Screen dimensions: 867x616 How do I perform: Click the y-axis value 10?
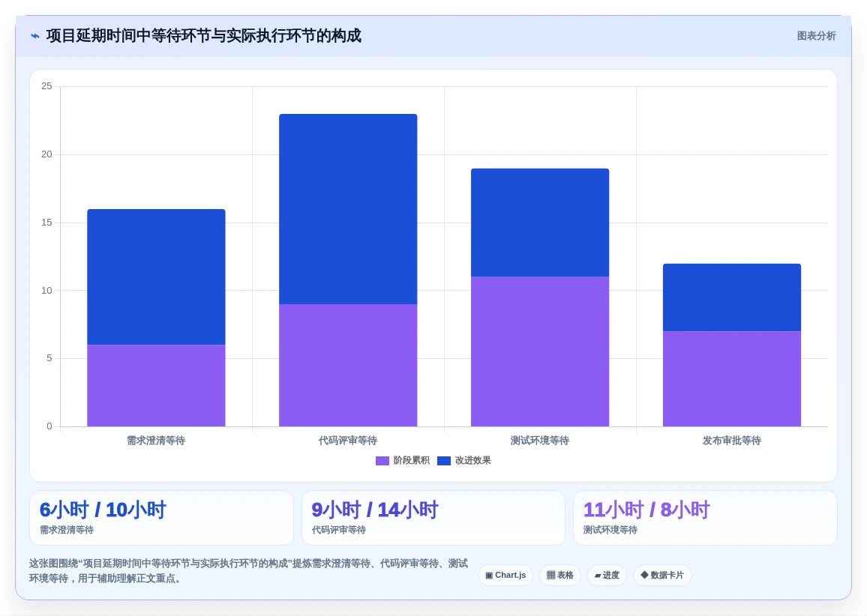[46, 291]
